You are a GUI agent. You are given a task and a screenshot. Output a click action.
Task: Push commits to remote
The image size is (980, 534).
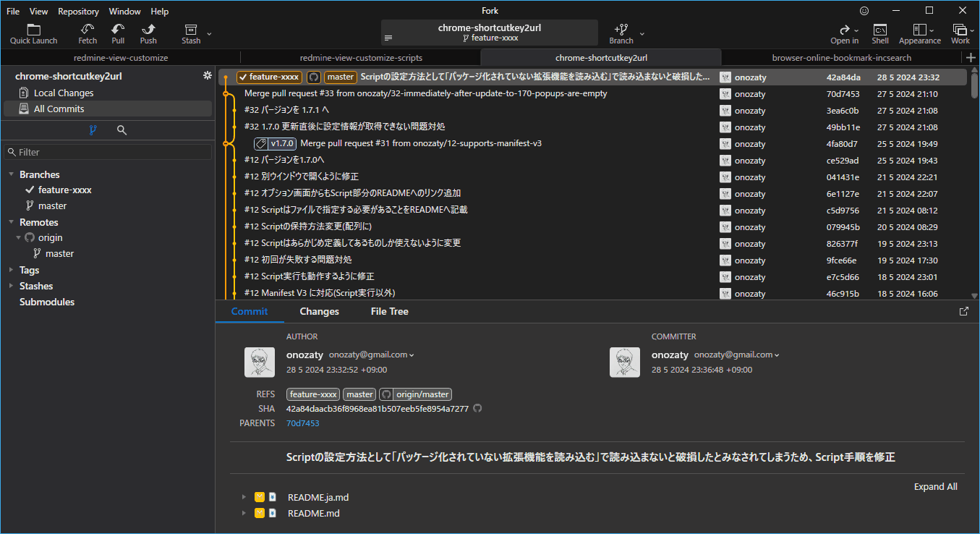click(x=148, y=33)
